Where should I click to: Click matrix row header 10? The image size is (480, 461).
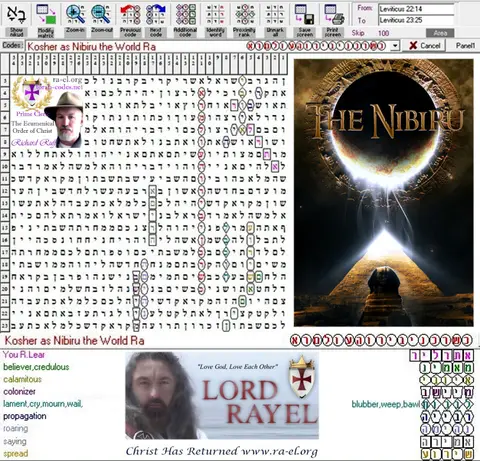pyautogui.click(x=5, y=166)
